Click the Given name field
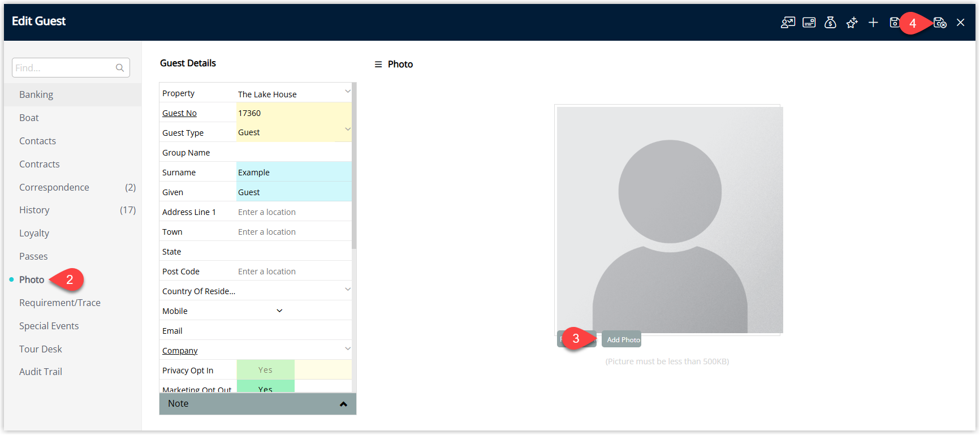Image resolution: width=980 pixels, height=435 pixels. click(293, 192)
